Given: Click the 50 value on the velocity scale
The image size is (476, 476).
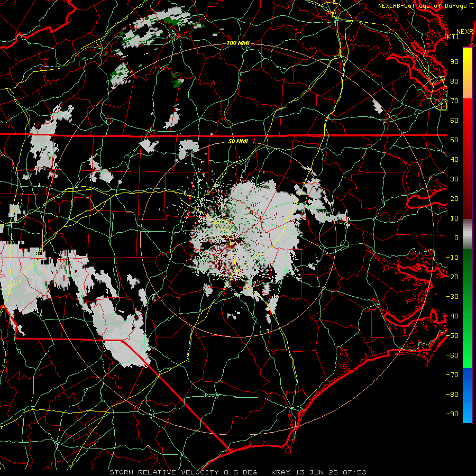Looking at the screenshot, I should pyautogui.click(x=454, y=140).
